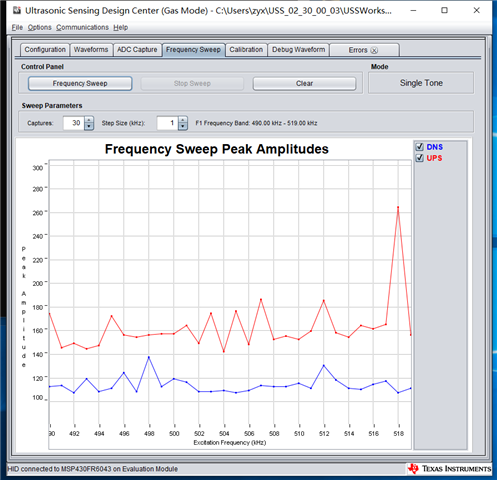Minimize the application window
This screenshot has height=480, width=497.
[x=413, y=10]
